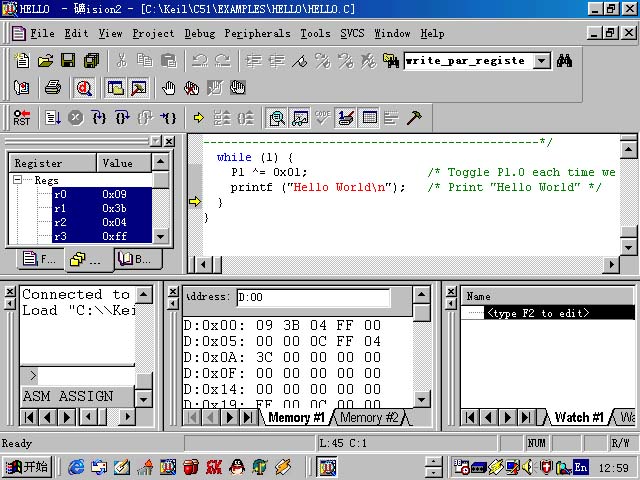Click Show Next Statement yellow arrow

pyautogui.click(x=199, y=118)
